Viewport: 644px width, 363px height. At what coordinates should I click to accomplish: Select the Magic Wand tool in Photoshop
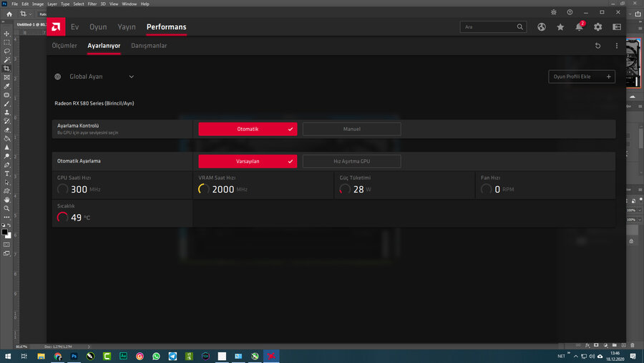[x=6, y=60]
